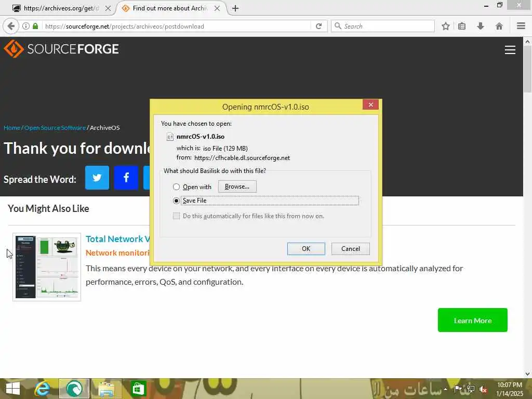Open File Explorer from taskbar

(x=106, y=389)
